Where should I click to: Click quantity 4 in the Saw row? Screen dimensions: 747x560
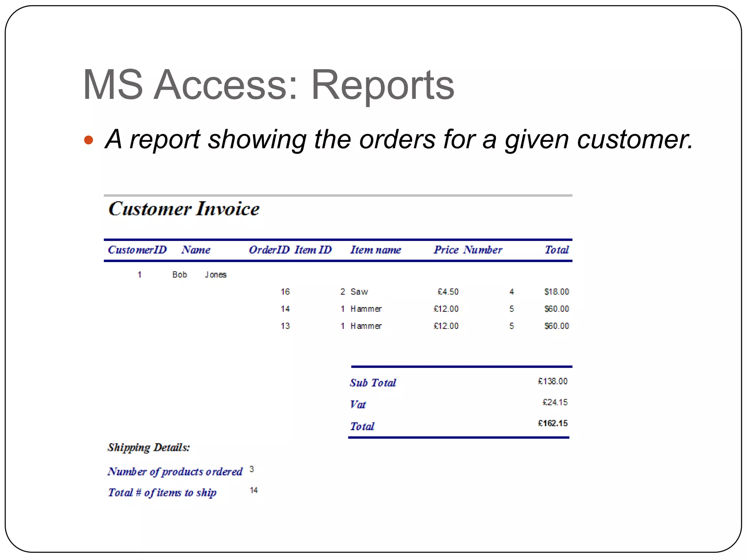(x=512, y=292)
